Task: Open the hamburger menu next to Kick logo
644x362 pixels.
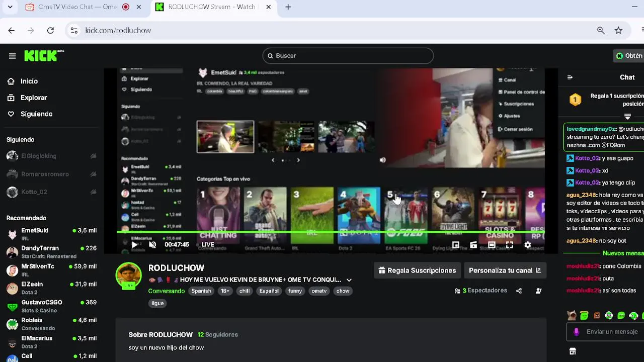Action: pos(12,56)
